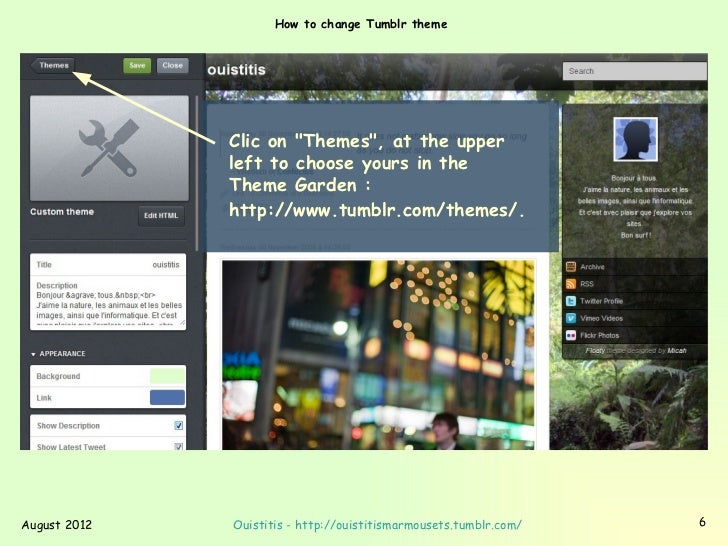Viewport: 728px width, 546px height.
Task: Save the theme customizations
Action: [x=137, y=65]
